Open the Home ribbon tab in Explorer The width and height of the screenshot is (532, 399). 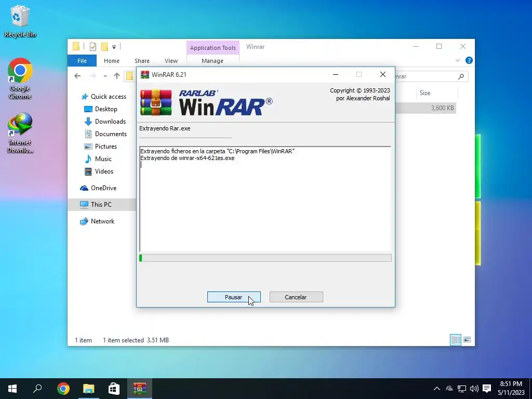pos(112,61)
